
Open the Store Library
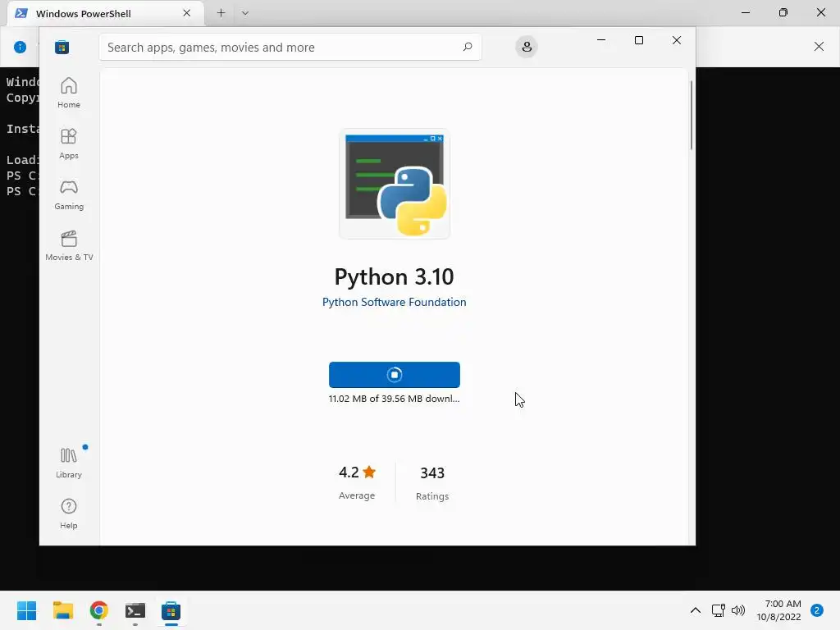pos(69,463)
